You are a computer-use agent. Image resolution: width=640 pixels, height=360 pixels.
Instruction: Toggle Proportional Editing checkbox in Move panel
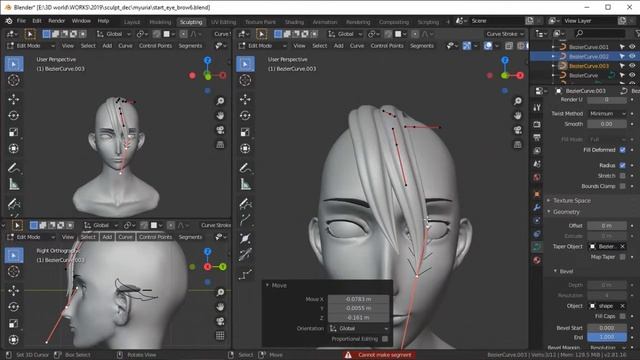(384, 339)
